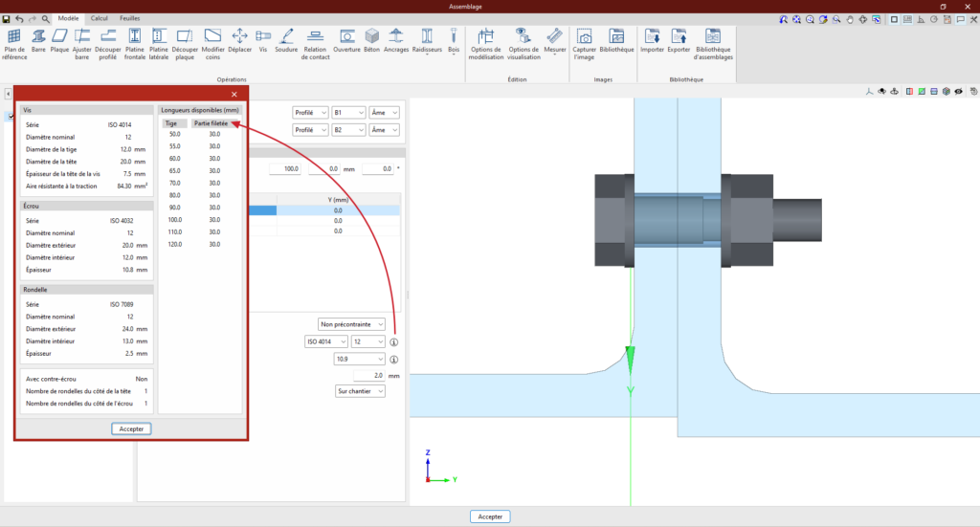Viewport: 980px width, 527px height.
Task: Click info icon next to bolt diameter 12
Action: (x=393, y=341)
